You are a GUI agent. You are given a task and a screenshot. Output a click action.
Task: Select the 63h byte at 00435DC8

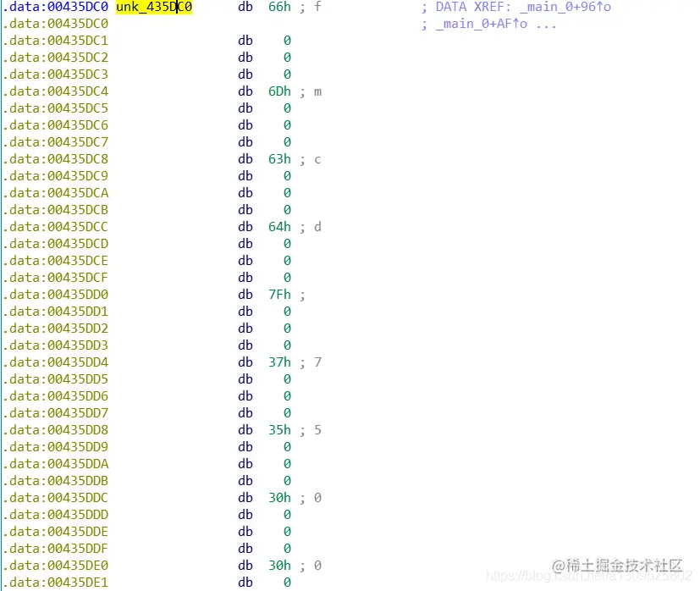pyautogui.click(x=279, y=159)
